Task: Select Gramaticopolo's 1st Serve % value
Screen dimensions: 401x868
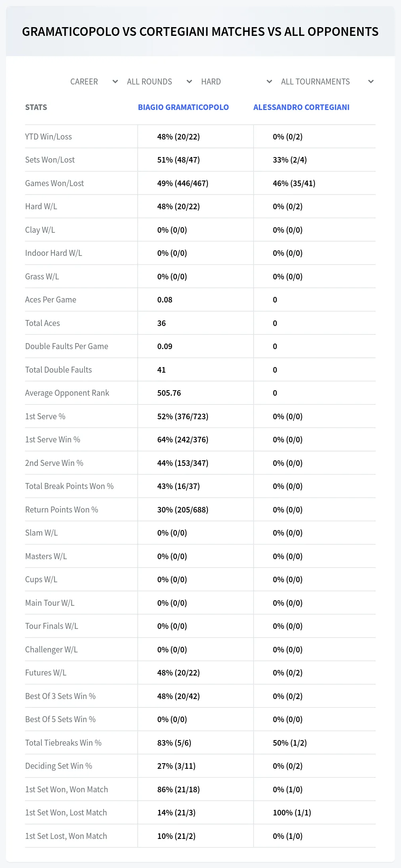Action: (183, 416)
